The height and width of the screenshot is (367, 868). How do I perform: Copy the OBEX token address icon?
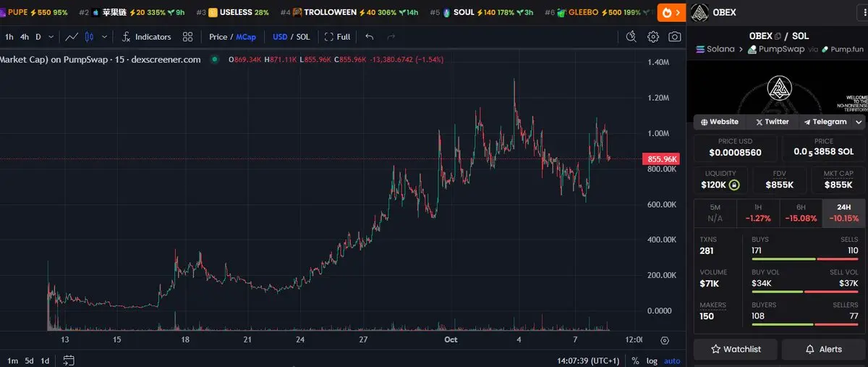tap(778, 36)
